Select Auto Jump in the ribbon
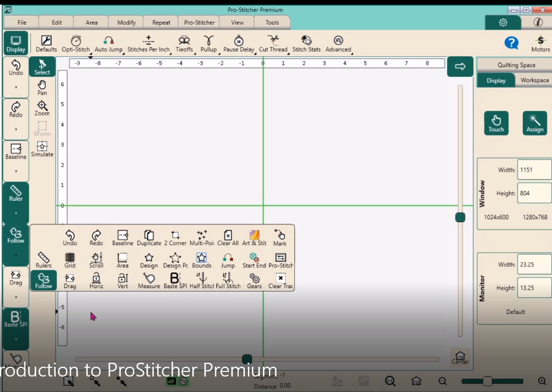The image size is (552, 392). point(108,44)
